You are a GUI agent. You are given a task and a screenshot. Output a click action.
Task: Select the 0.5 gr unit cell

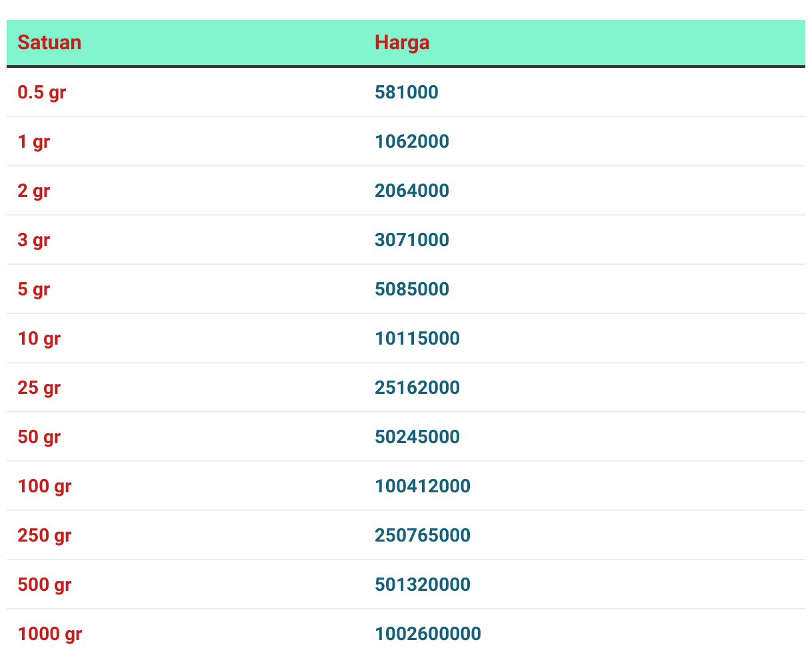pos(42,92)
